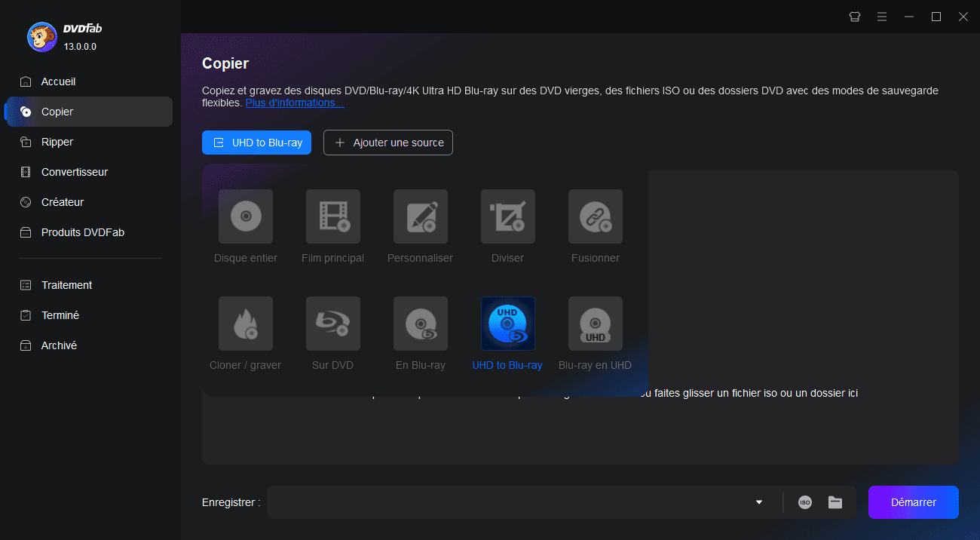Choose the Fusionner mode icon
980x540 pixels.
coord(596,216)
